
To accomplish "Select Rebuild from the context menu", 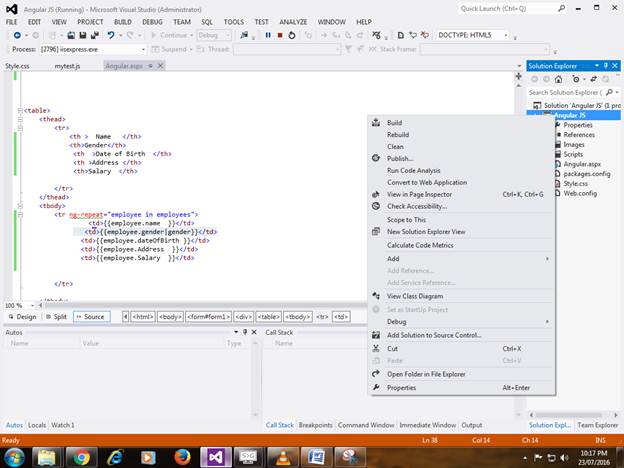I will (397, 134).
